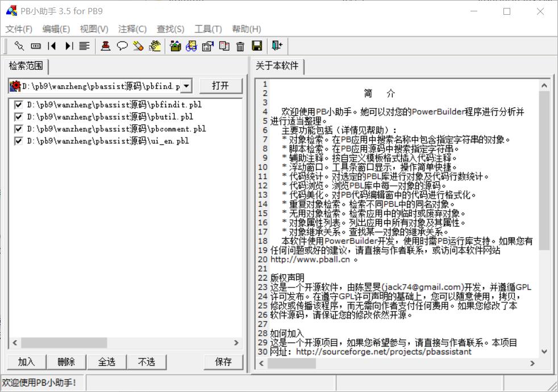
Task: Click the sourceforge.net/projects/pbassistant URL text
Action: click(x=384, y=352)
